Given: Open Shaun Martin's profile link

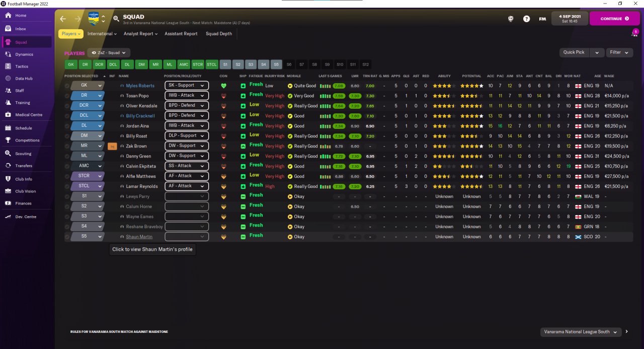Looking at the screenshot, I should point(139,237).
